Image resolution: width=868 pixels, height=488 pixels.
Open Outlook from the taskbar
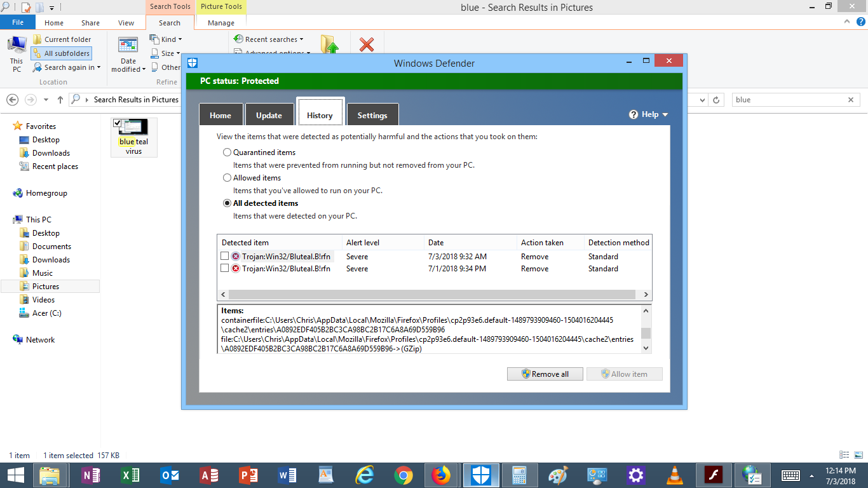click(x=170, y=475)
